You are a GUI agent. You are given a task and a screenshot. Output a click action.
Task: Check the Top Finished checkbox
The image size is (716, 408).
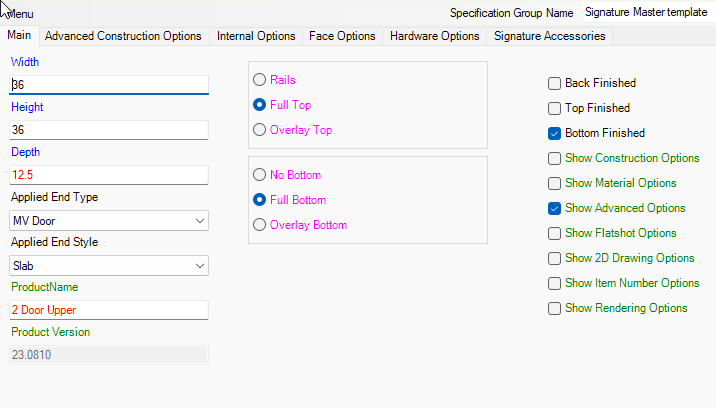[554, 108]
